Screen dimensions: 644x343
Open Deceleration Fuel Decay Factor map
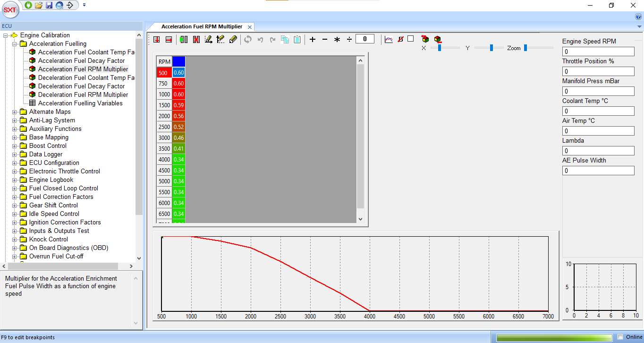tap(81, 86)
